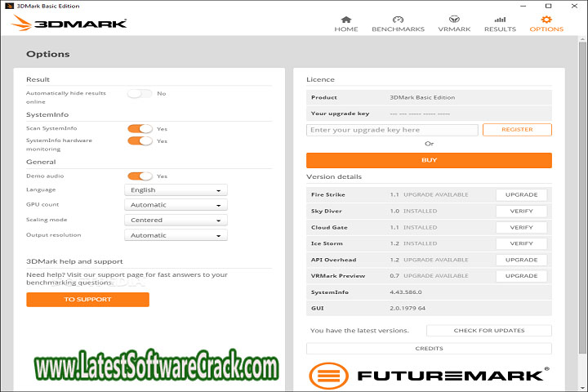Click the vertical scrollbar thumb
Screen dimensions: 588x392
pyautogui.click(x=582, y=197)
